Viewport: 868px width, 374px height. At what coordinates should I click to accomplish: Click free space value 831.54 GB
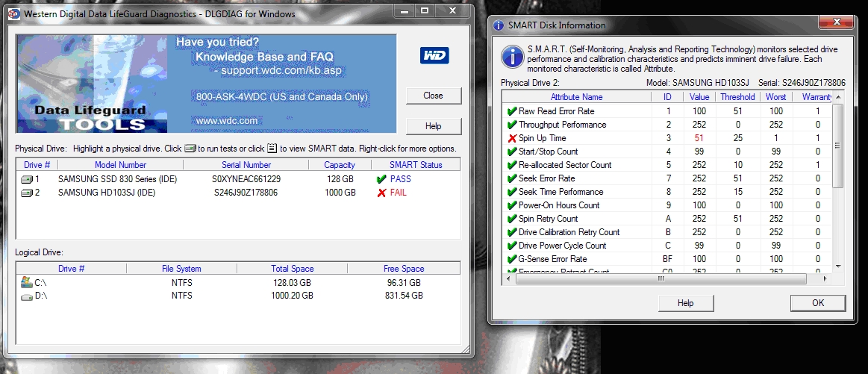(404, 296)
